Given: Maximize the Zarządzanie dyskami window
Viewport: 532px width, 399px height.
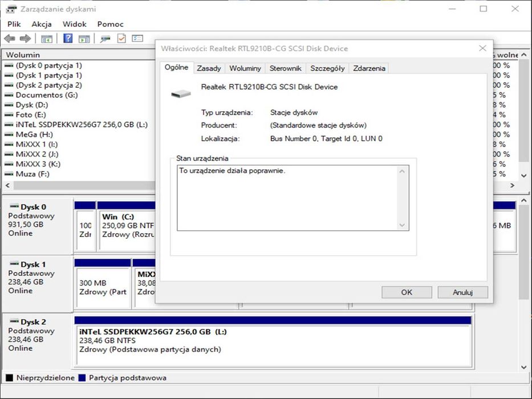Looking at the screenshot, I should tap(483, 9).
